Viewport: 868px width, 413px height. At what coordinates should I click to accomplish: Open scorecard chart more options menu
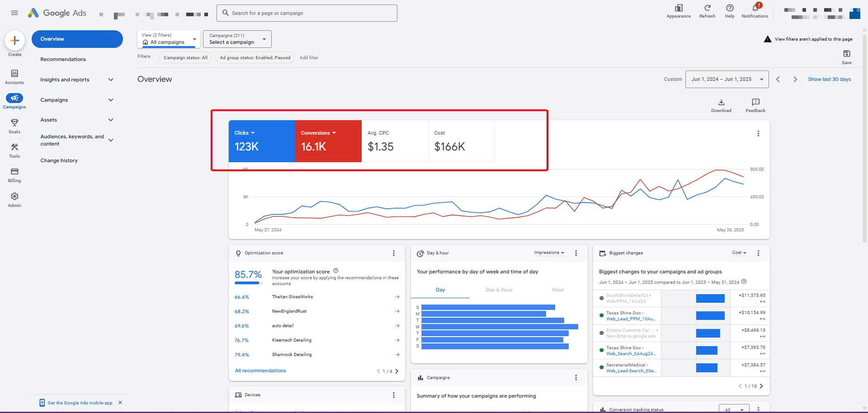tap(758, 133)
